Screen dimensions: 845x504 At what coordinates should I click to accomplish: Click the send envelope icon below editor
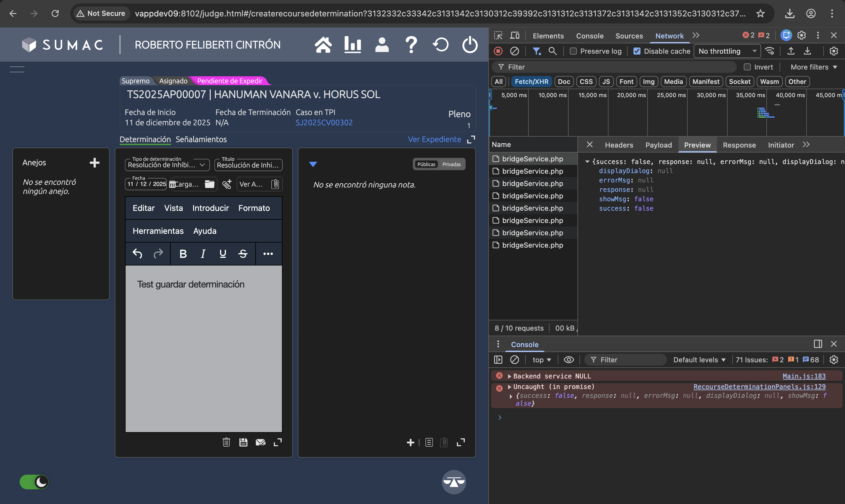point(261,442)
